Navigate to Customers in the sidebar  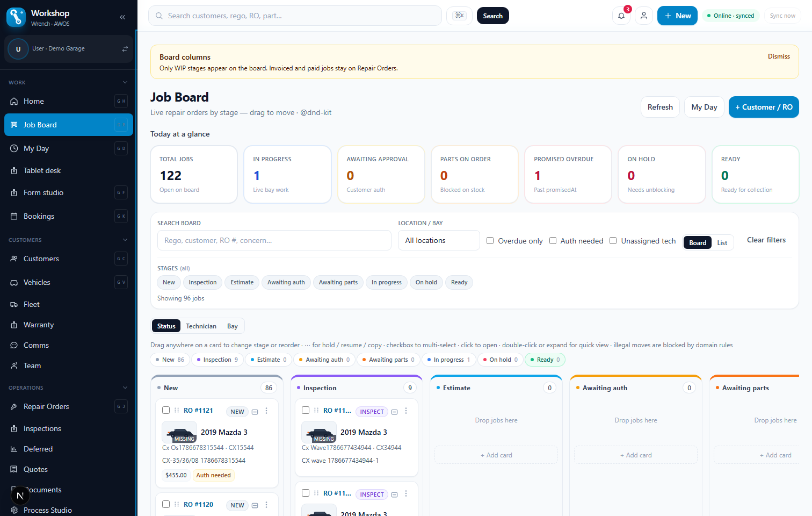69,259
